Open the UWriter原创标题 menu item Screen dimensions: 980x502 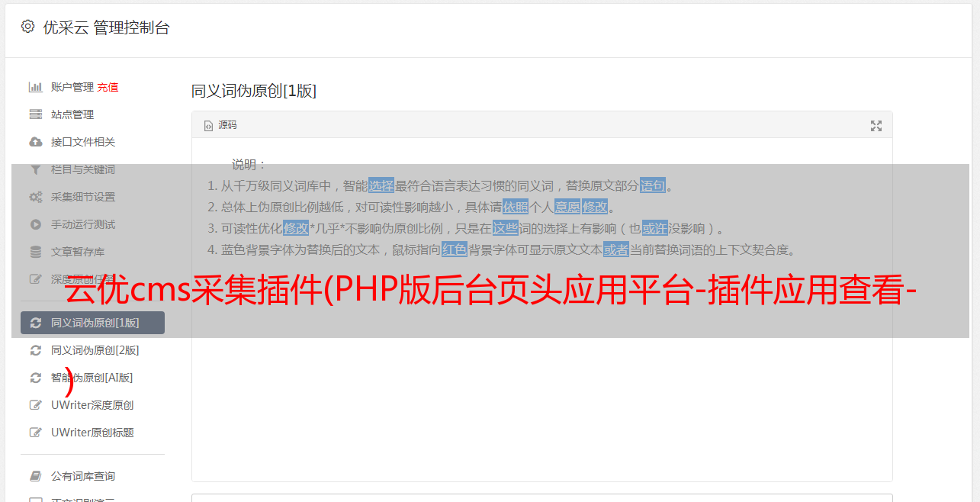pos(92,433)
